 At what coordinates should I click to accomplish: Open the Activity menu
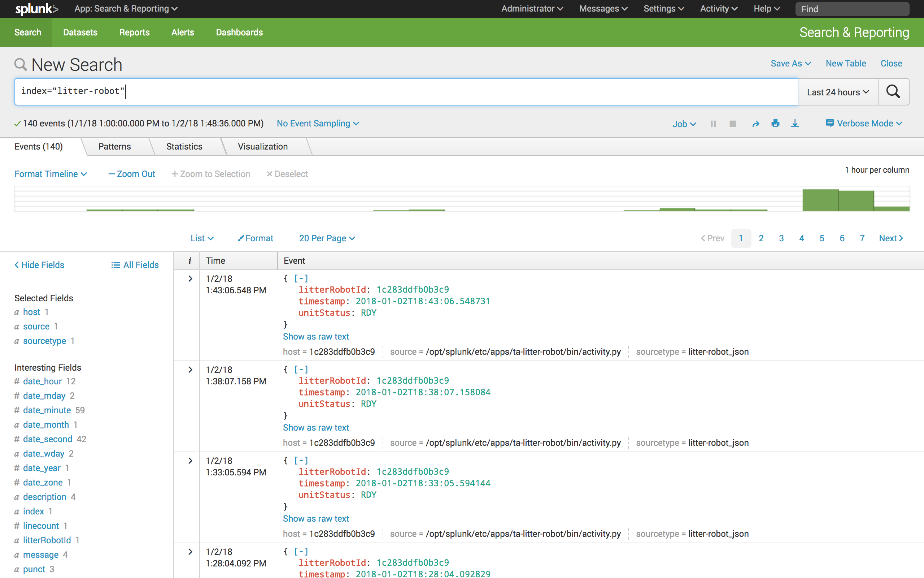point(719,9)
